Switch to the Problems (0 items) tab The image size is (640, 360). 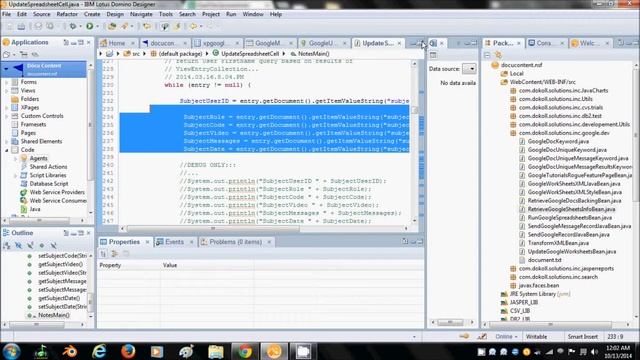[236, 242]
